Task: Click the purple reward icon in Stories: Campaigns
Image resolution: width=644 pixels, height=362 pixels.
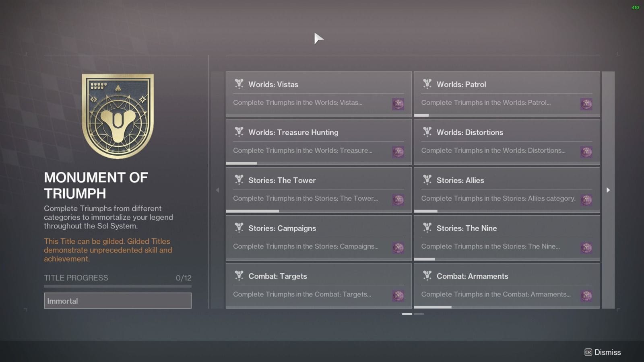Action: [x=398, y=247]
